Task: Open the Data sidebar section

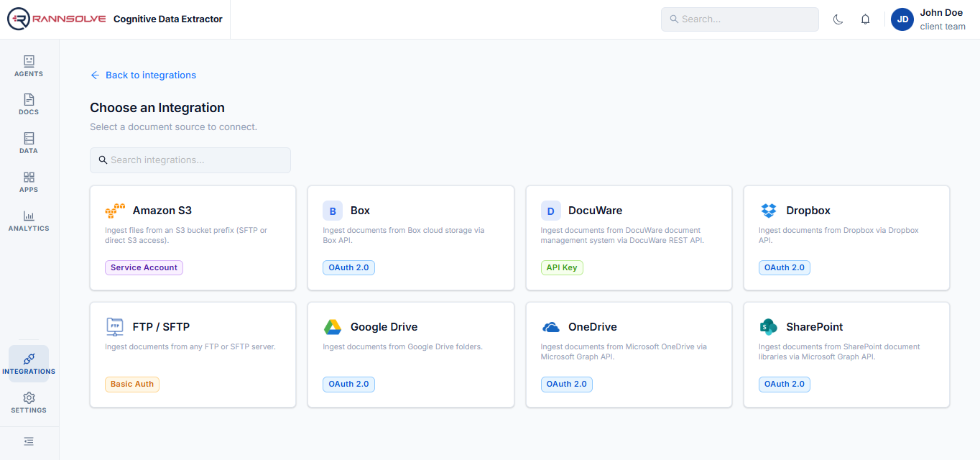Action: click(29, 143)
